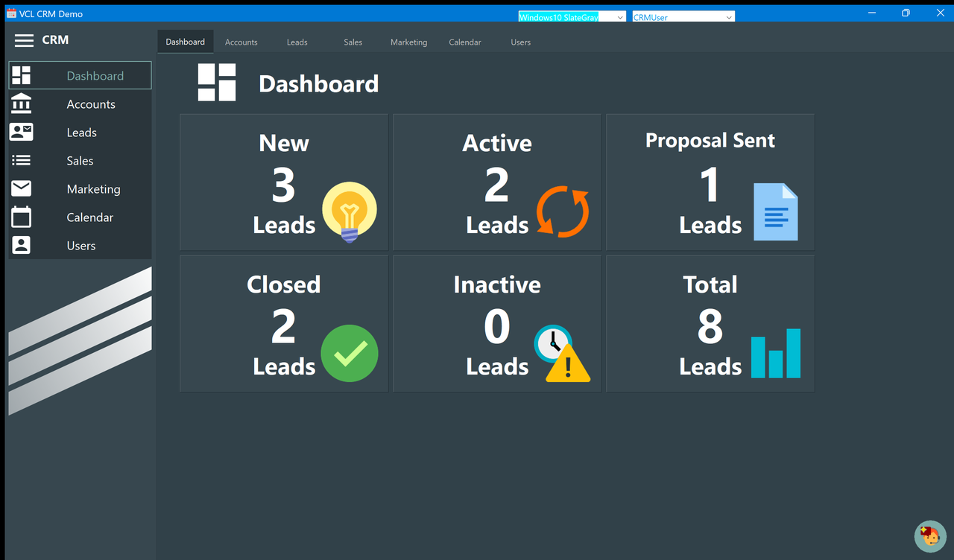This screenshot has height=560, width=954.
Task: Open the Sales tab
Action: click(353, 42)
